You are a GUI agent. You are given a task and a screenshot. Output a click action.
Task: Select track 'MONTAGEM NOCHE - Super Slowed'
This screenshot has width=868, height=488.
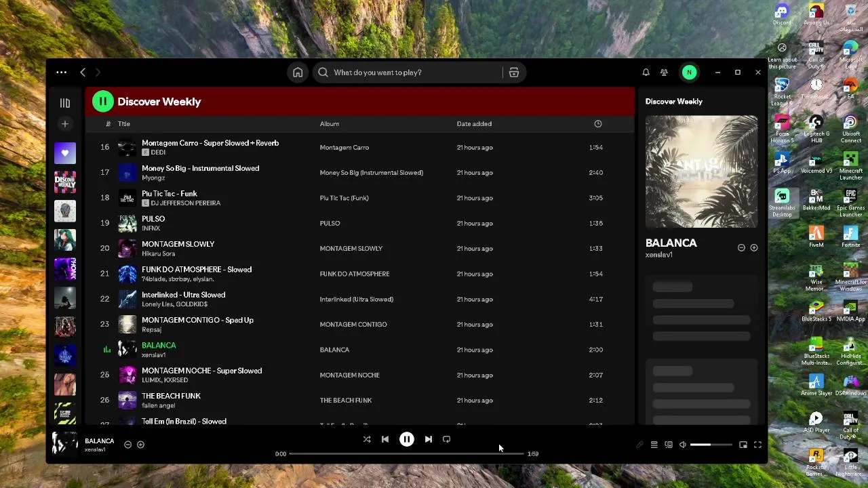click(x=202, y=371)
